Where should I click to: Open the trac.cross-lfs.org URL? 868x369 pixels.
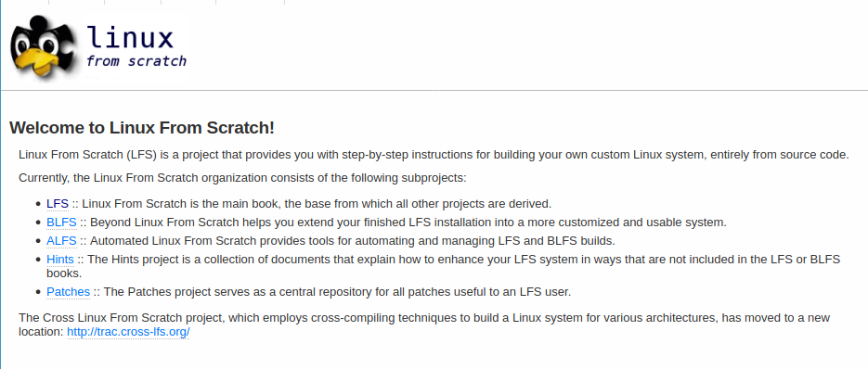coord(128,332)
